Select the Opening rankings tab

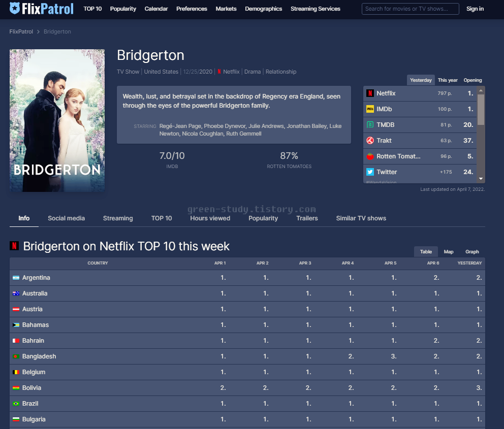coord(472,80)
